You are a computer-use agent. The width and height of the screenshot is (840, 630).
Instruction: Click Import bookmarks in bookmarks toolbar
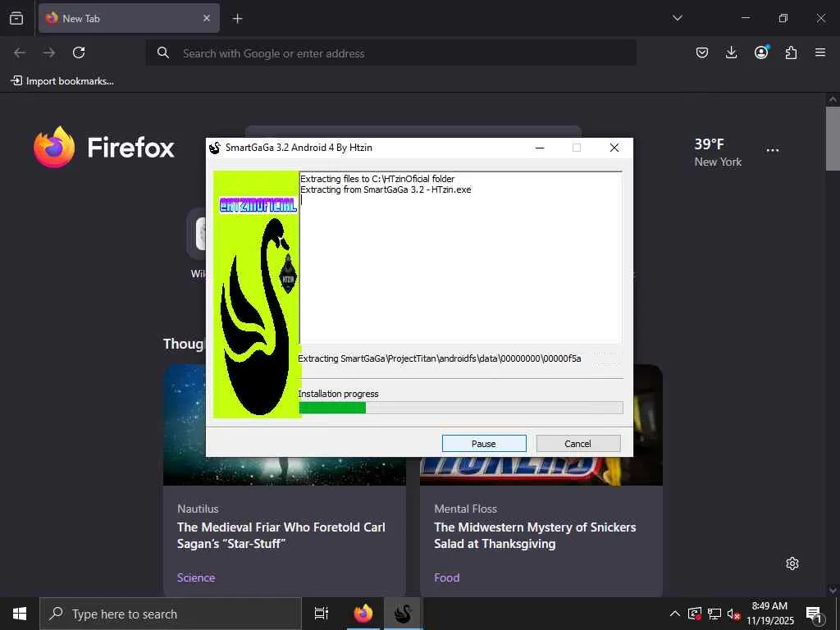point(62,81)
